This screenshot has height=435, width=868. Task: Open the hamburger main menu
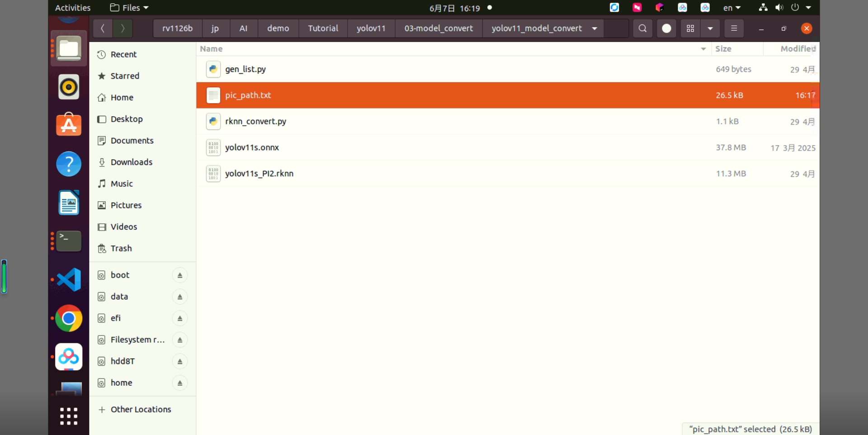[734, 28]
